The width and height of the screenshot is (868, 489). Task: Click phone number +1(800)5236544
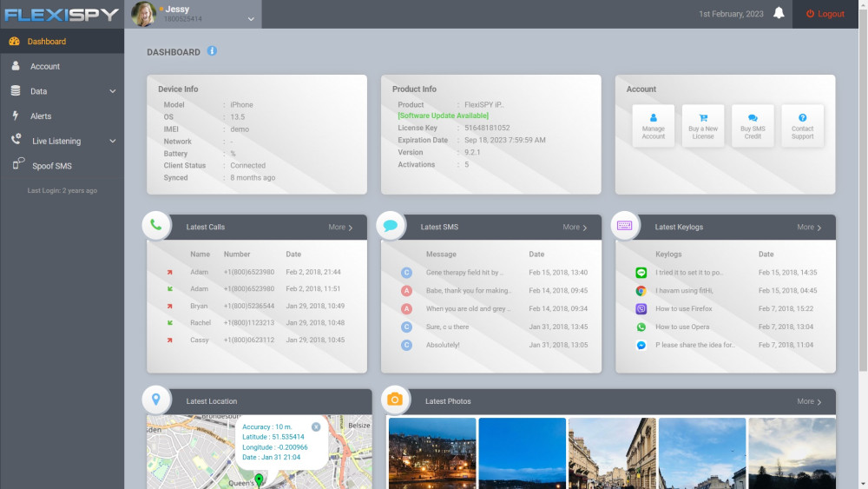point(249,307)
